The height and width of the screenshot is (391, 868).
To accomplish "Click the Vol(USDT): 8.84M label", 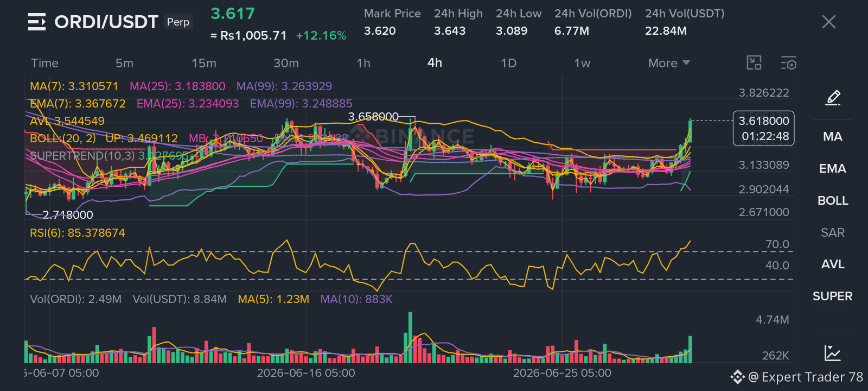I will 180,299.
